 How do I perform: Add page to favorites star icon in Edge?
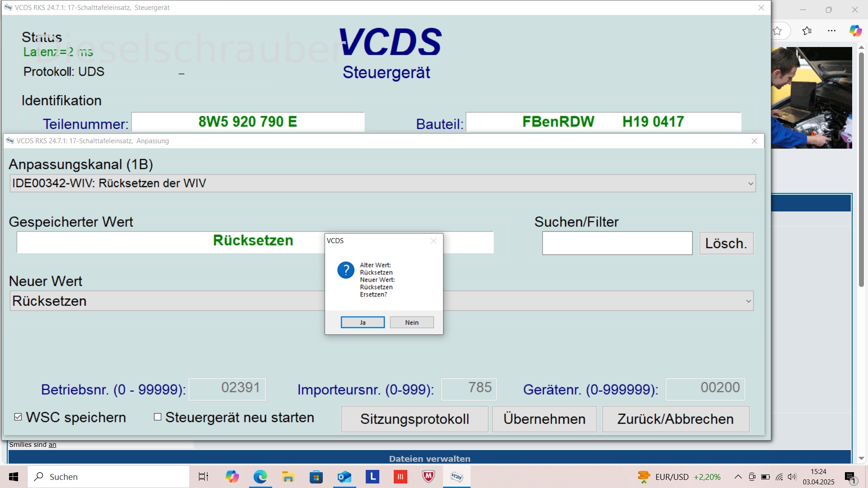click(x=777, y=31)
